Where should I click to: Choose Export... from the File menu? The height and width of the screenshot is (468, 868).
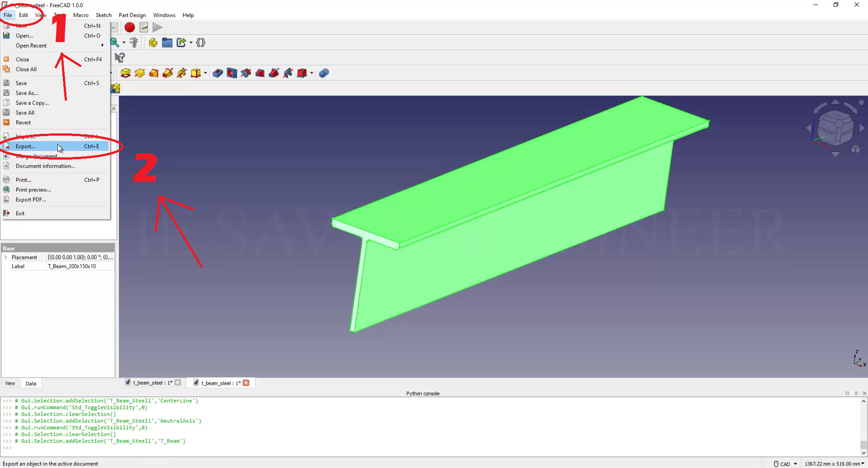coord(25,147)
